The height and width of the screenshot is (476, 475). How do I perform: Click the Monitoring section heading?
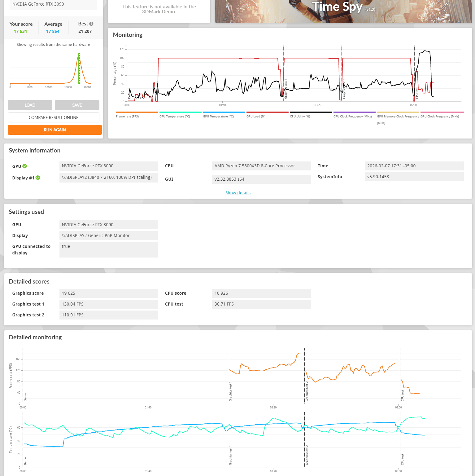pyautogui.click(x=128, y=35)
